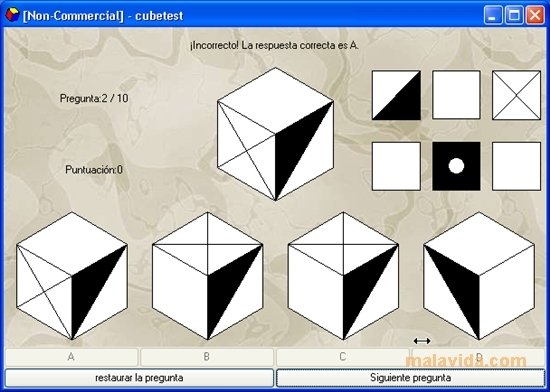550x392 pixels.
Task: Select the black square with white circle
Action: pyautogui.click(x=456, y=166)
